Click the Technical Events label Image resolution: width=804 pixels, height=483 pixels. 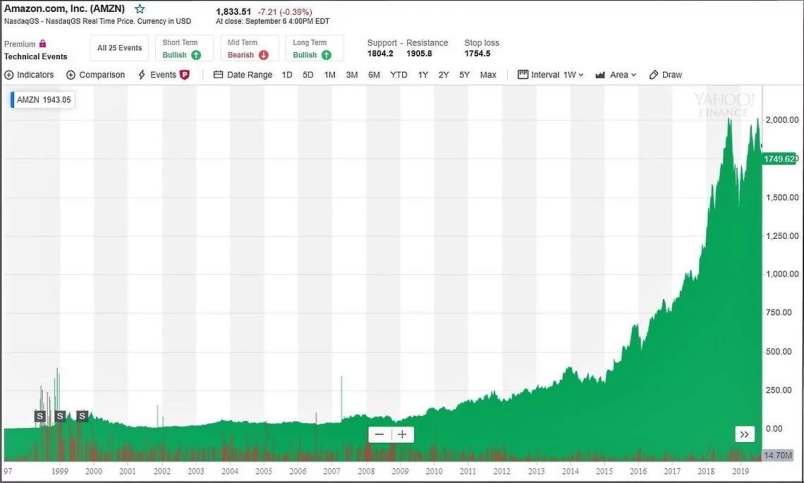(35, 56)
